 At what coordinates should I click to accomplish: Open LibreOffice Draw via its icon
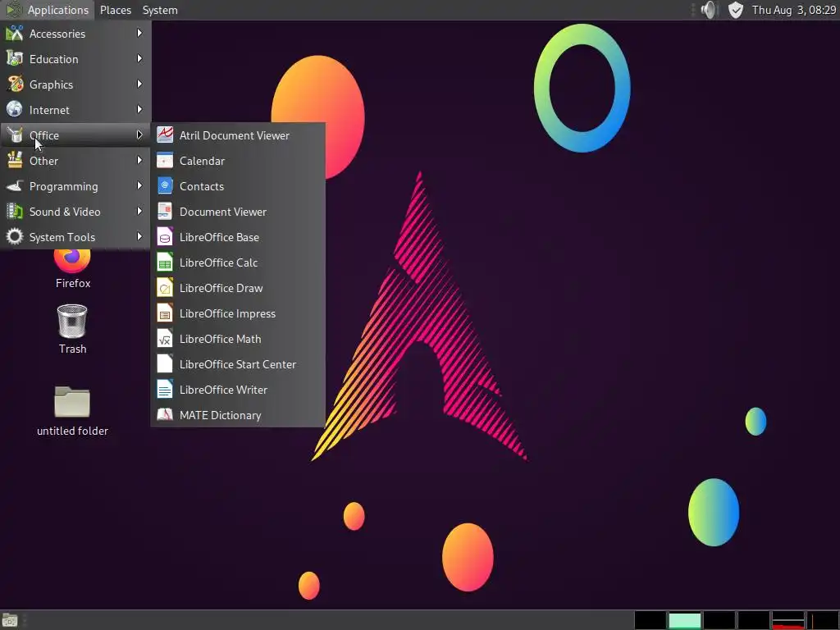164,288
